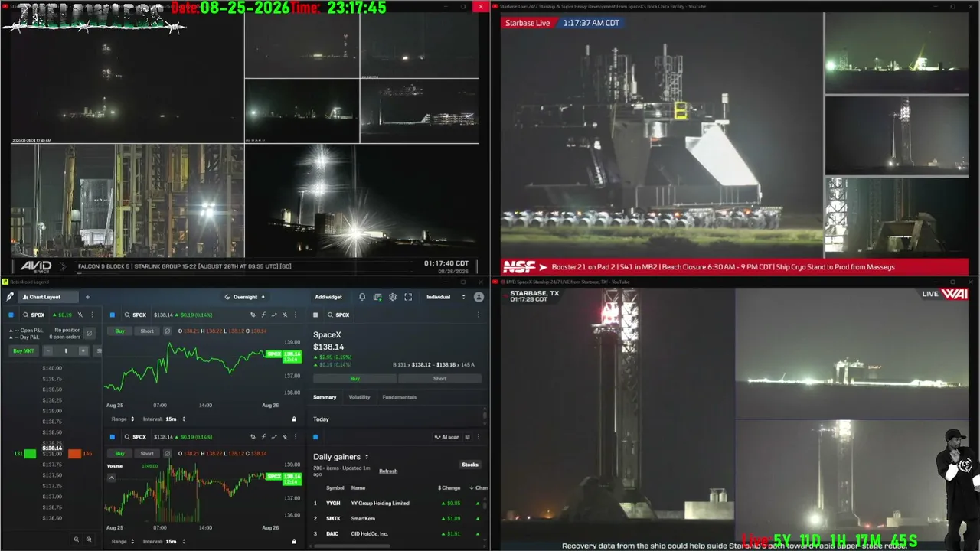
Task: Toggle the lock on the bottom chart footer
Action: 294,542
